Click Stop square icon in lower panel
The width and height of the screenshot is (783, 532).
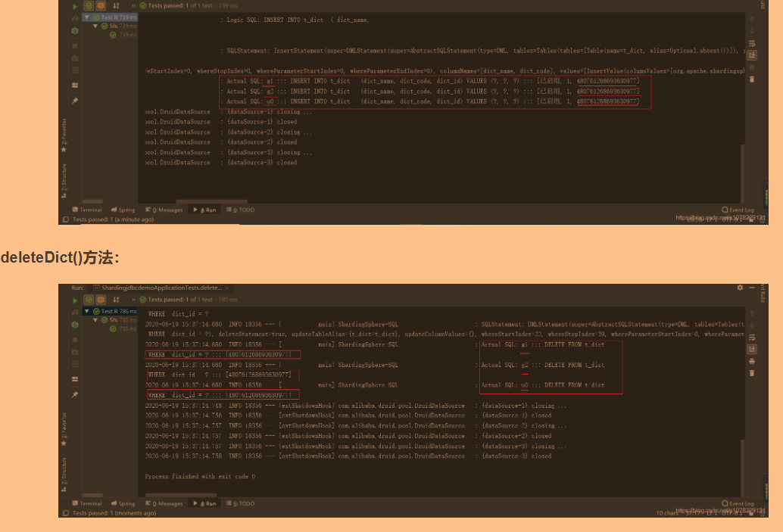point(75,340)
